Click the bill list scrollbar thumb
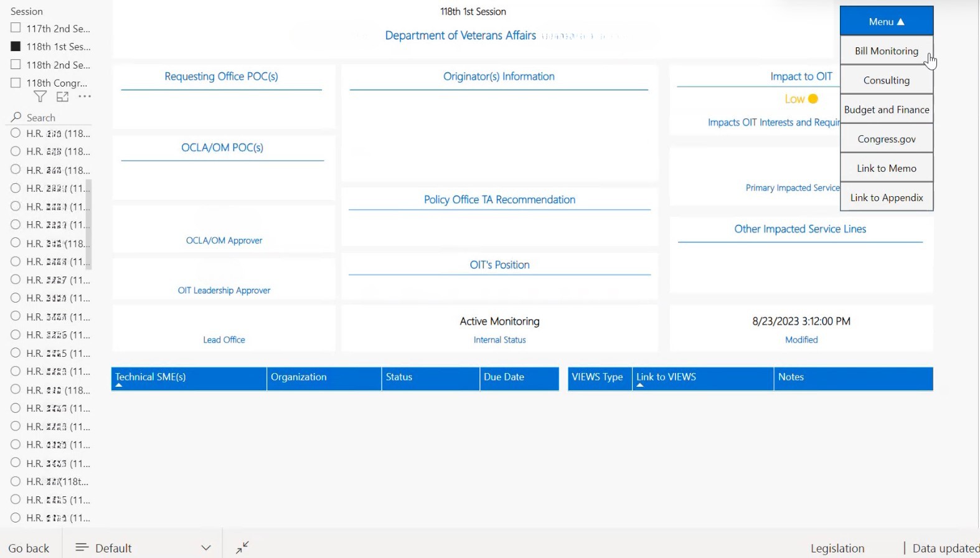The image size is (980, 558). [89, 224]
